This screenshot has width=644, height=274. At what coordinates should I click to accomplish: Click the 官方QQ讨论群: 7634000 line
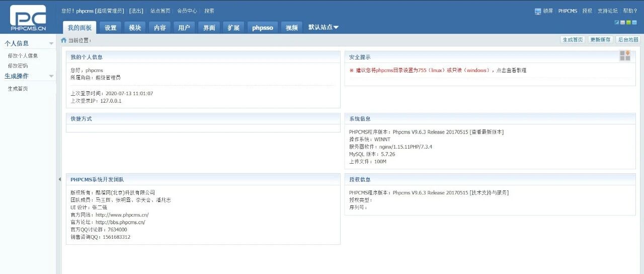pos(99,230)
